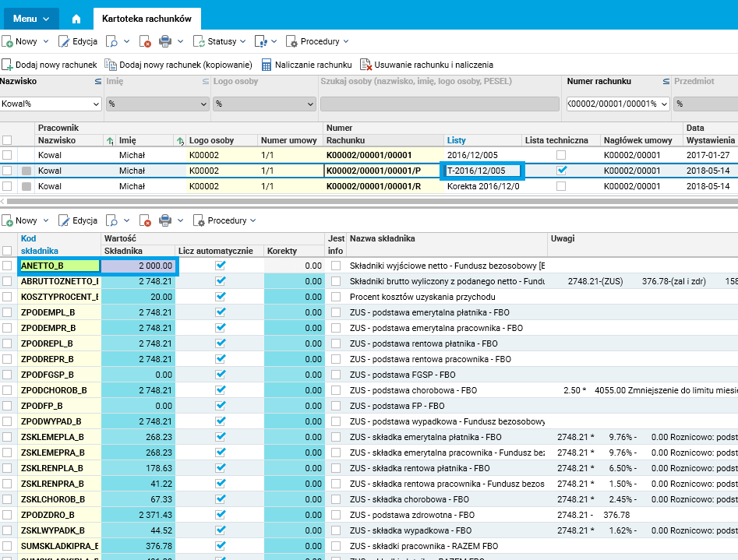Open the Nazwisko filter dropdown with Kowal%
This screenshot has height=560, width=738.
pyautogui.click(x=96, y=104)
